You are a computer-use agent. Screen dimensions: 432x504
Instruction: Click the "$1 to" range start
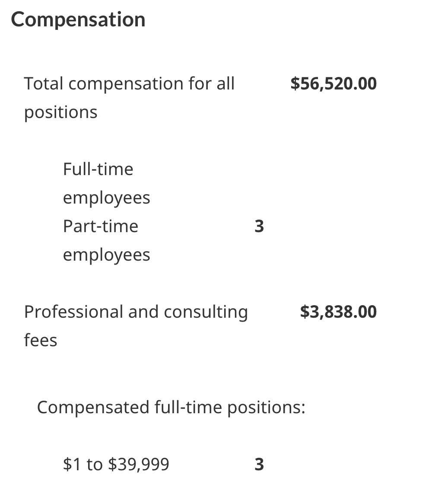coord(83,465)
